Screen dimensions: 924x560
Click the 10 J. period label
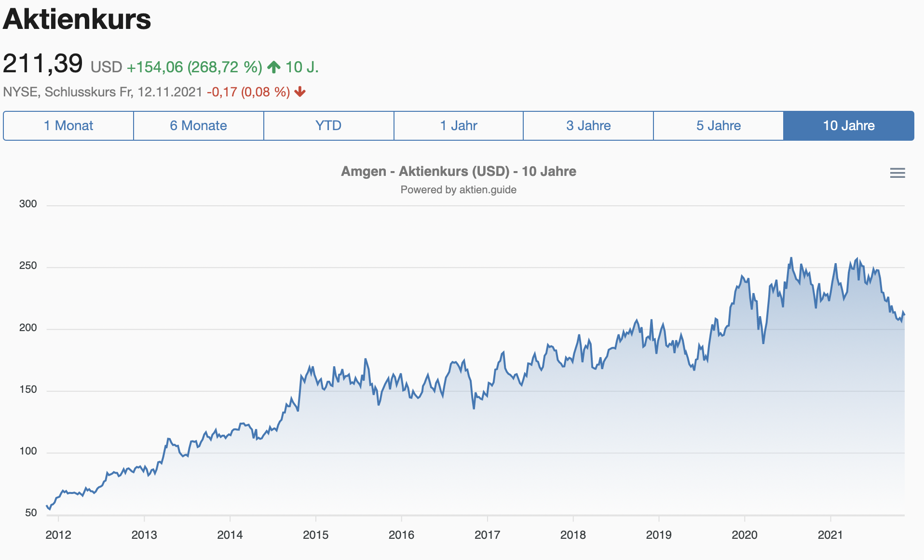pos(302,67)
